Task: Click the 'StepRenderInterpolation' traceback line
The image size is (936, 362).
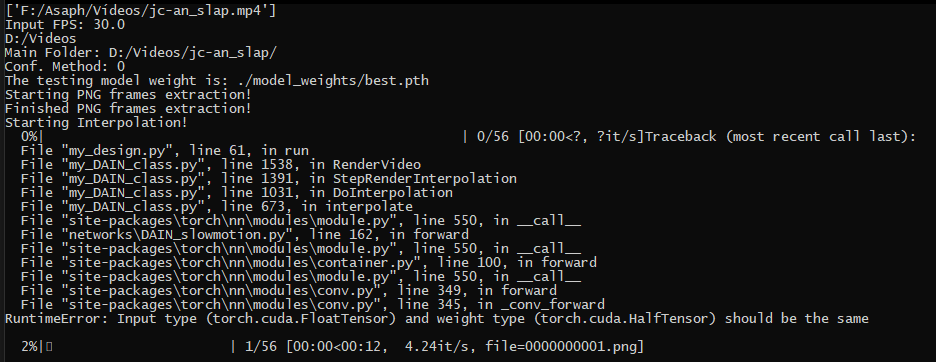Action: click(269, 179)
